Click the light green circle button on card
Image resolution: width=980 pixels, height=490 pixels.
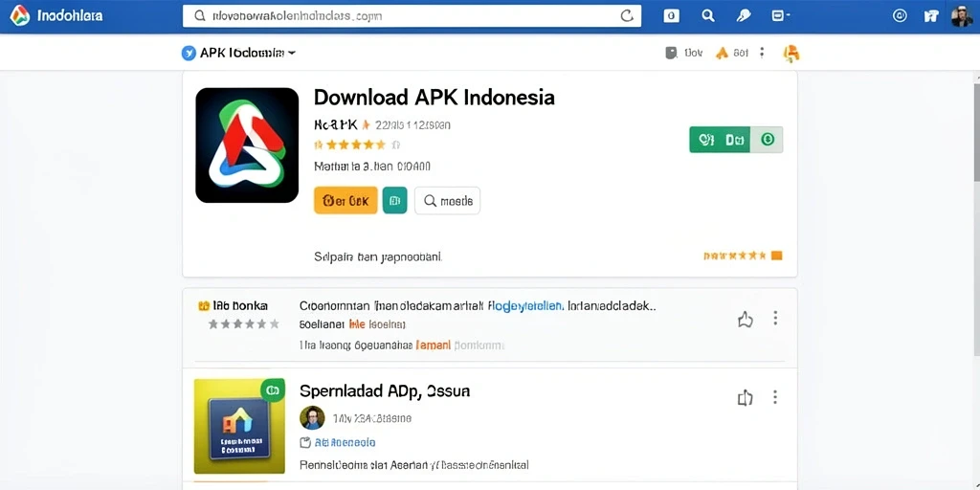pyautogui.click(x=767, y=140)
